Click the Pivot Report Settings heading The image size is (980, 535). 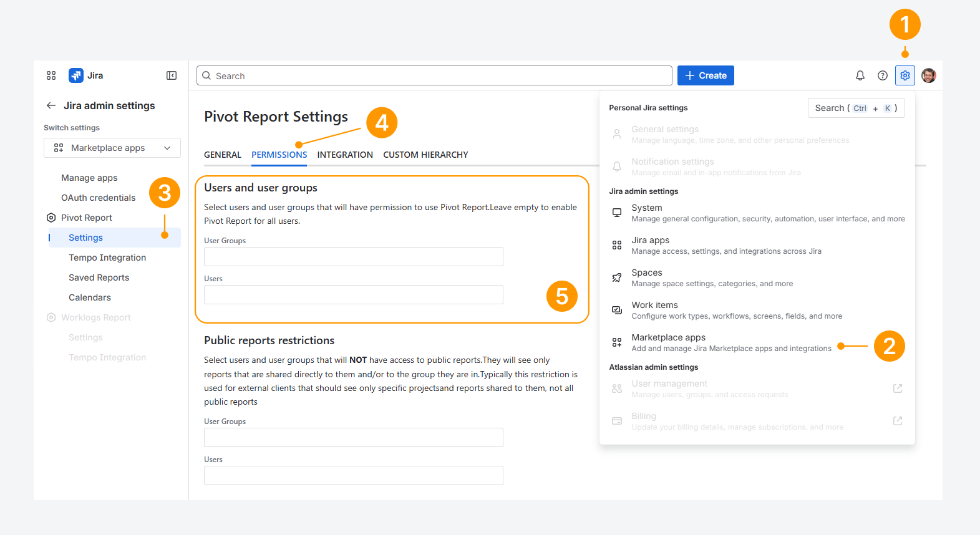click(x=276, y=117)
